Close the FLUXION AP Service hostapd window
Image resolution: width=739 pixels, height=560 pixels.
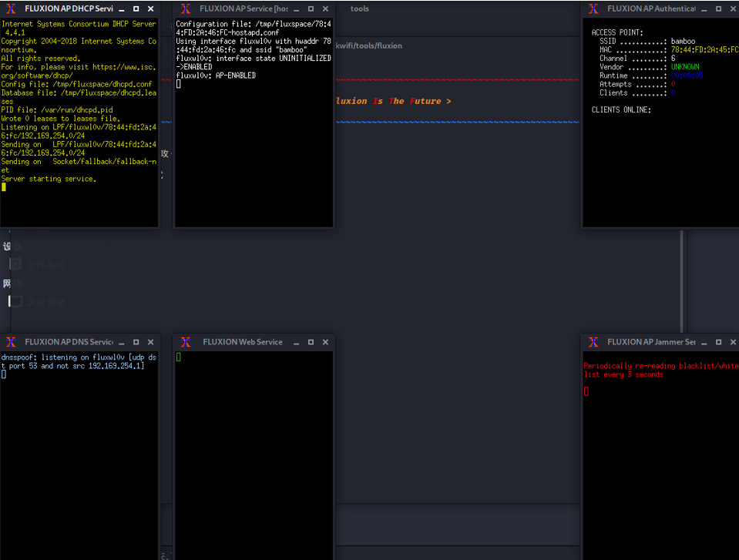[326, 8]
